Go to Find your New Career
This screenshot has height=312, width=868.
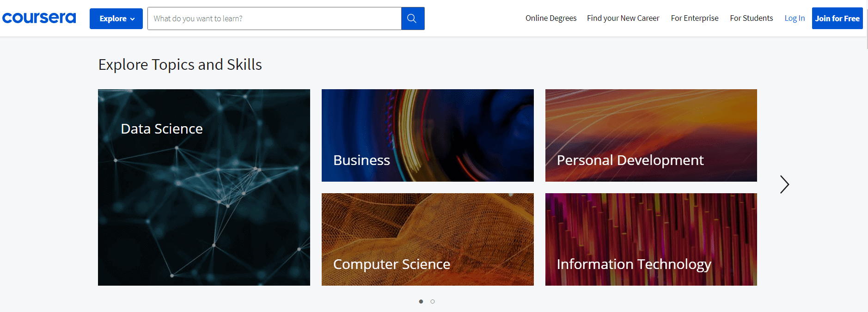tap(623, 18)
